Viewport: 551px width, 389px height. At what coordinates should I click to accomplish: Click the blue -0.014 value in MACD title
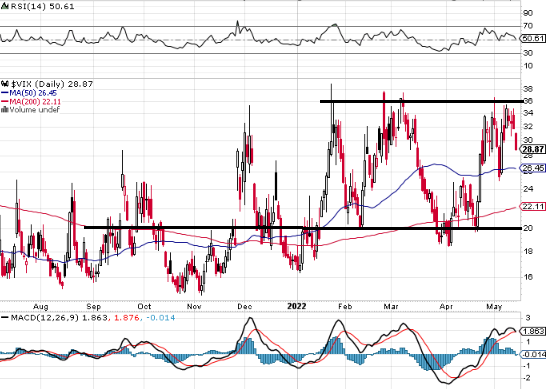[160, 318]
